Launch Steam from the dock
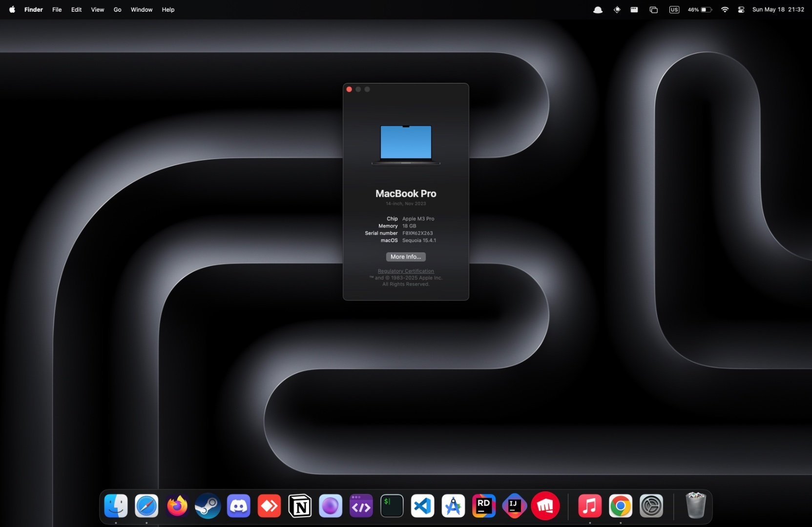Screen dimensions: 812x527 (x=208, y=506)
